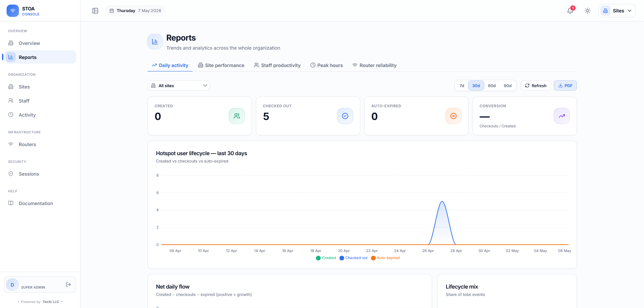Collapse the sidebar panel icon
The width and height of the screenshot is (644, 308).
95,11
